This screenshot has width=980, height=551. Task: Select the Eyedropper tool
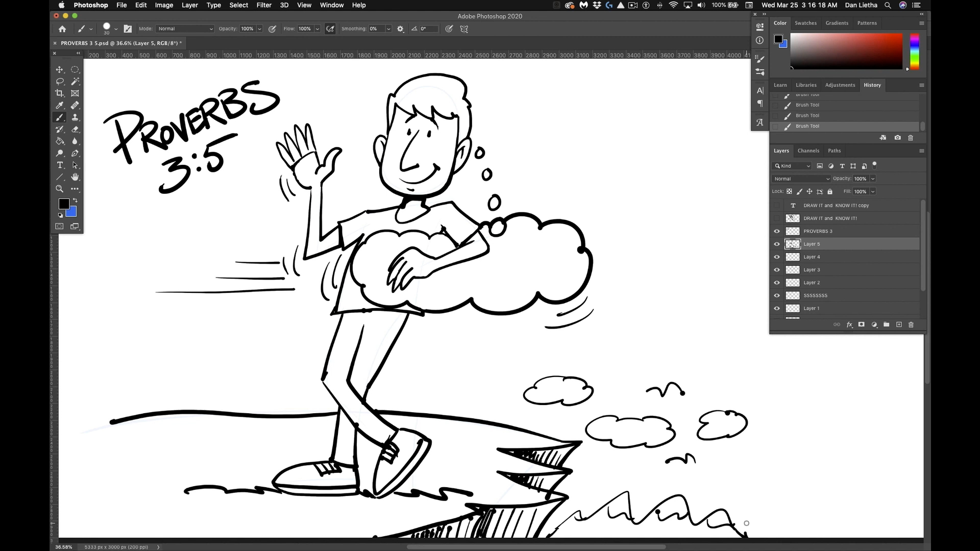point(60,106)
